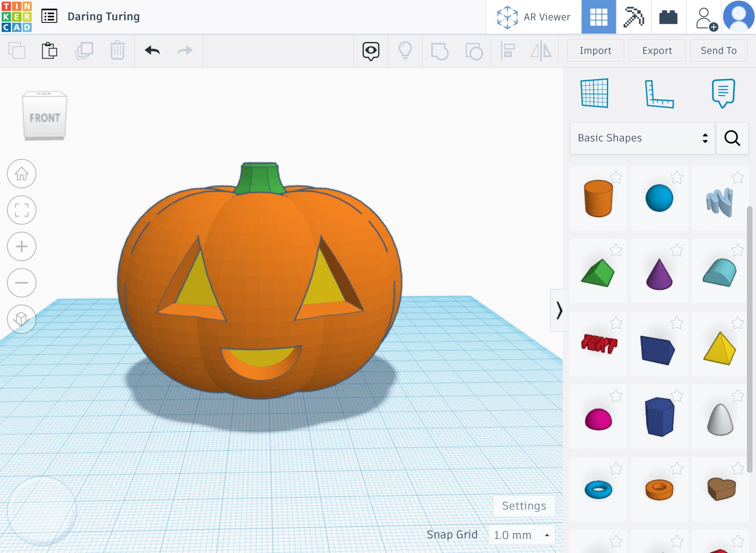This screenshot has width=756, height=553.
Task: Click the Undo arrow
Action: click(152, 51)
